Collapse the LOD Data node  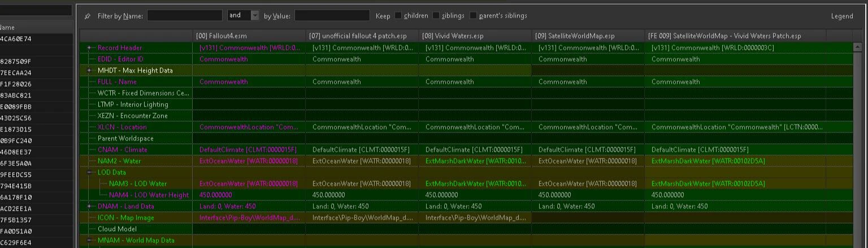click(x=89, y=172)
